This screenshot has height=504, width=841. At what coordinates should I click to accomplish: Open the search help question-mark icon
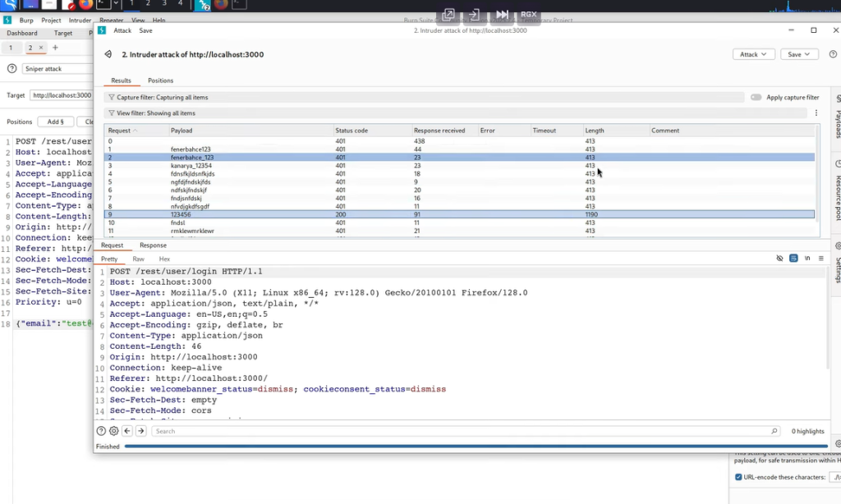[101, 431]
